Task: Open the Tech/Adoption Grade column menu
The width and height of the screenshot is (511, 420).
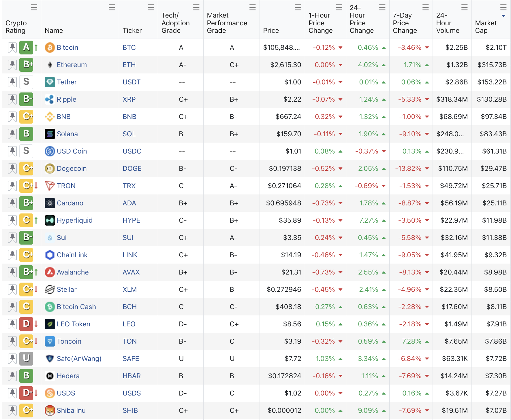Action: 196,7
